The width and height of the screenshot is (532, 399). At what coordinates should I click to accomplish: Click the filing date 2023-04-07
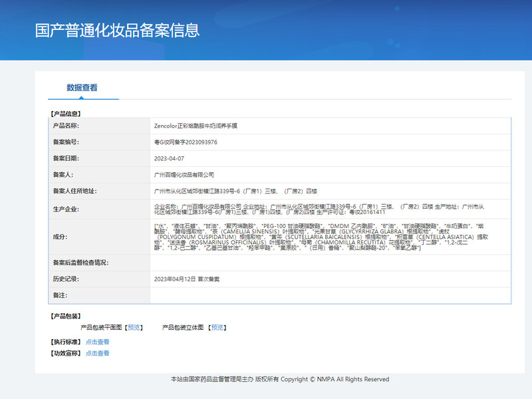pyautogui.click(x=169, y=158)
